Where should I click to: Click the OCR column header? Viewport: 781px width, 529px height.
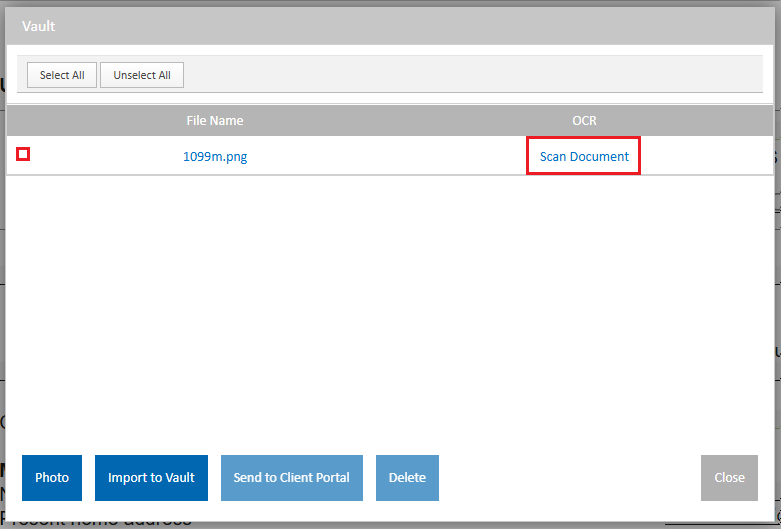tap(584, 121)
